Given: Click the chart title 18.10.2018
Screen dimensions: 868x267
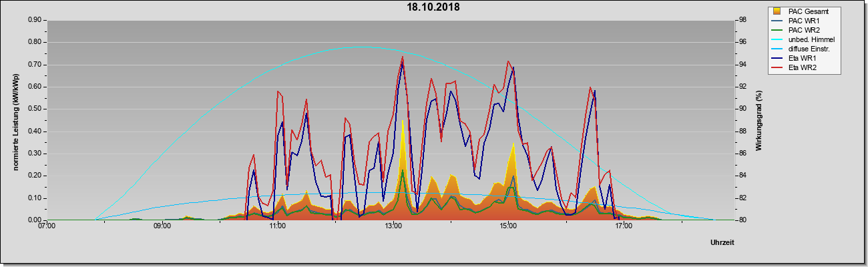Looking at the screenshot, I should tap(433, 7).
